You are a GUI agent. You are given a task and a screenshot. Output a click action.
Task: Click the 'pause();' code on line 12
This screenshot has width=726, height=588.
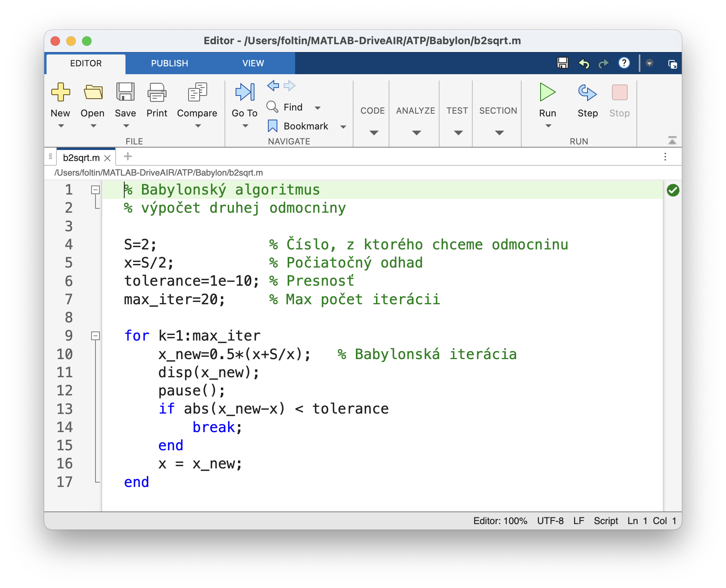pyautogui.click(x=192, y=391)
